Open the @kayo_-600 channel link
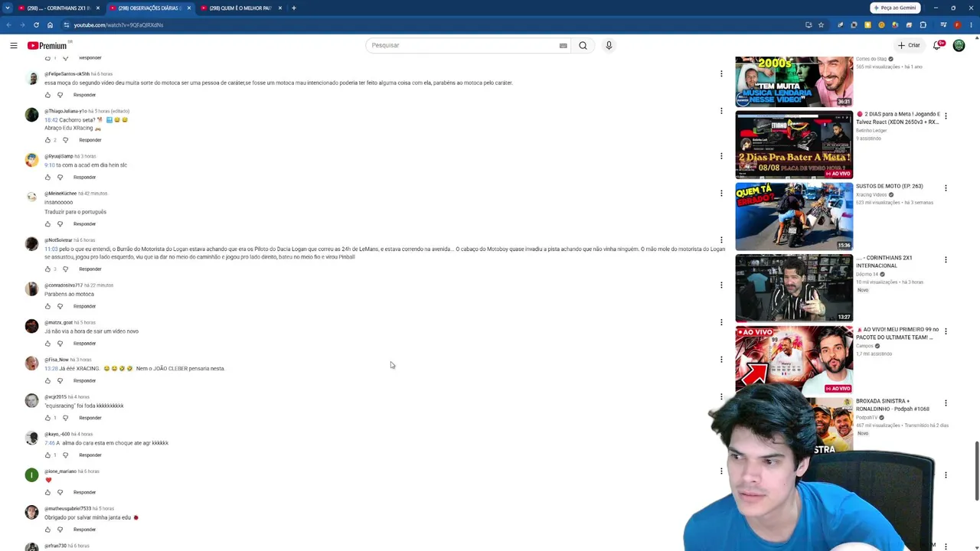Viewport: 980px width, 551px height. [57, 435]
